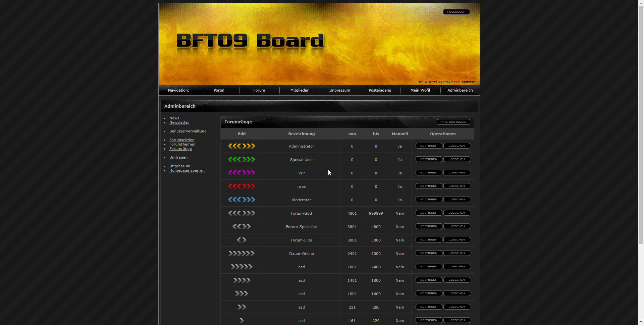Edit the Forum-Spezialist rank

click(429, 226)
